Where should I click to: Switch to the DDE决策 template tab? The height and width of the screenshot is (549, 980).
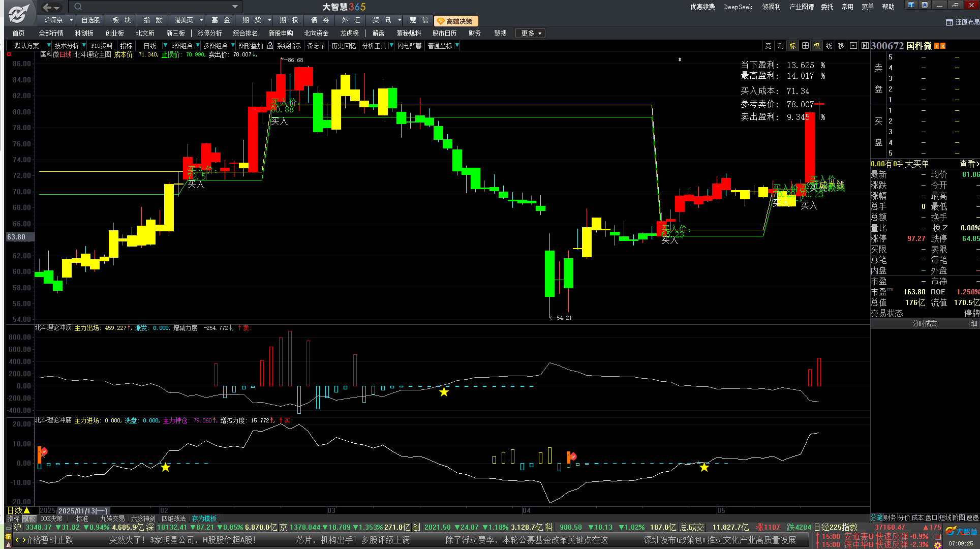pos(51,518)
